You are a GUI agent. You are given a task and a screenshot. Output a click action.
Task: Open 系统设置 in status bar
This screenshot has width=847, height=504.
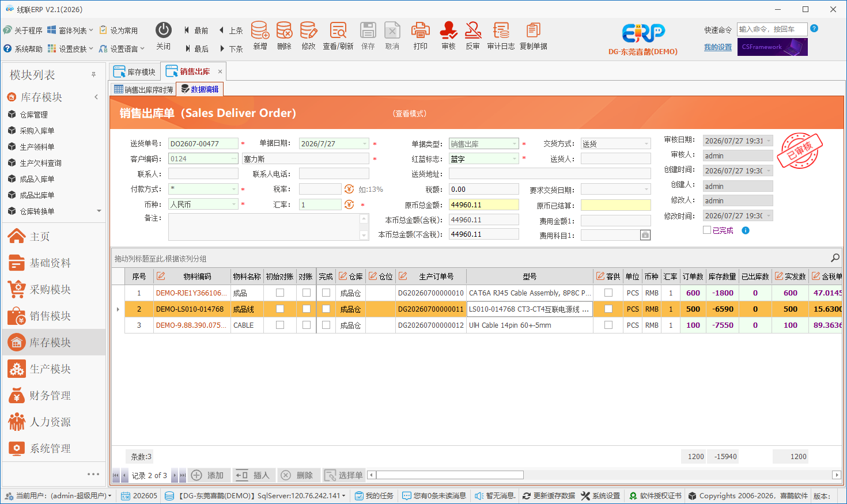tap(600, 496)
